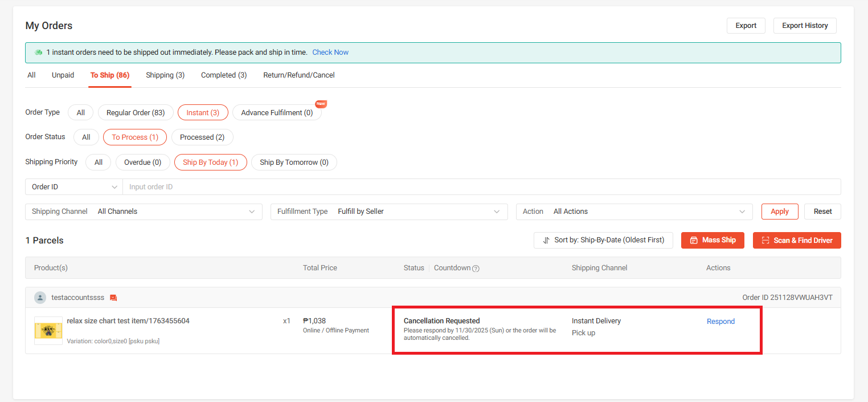
Task: Switch to the Unpaid tab
Action: [x=63, y=75]
